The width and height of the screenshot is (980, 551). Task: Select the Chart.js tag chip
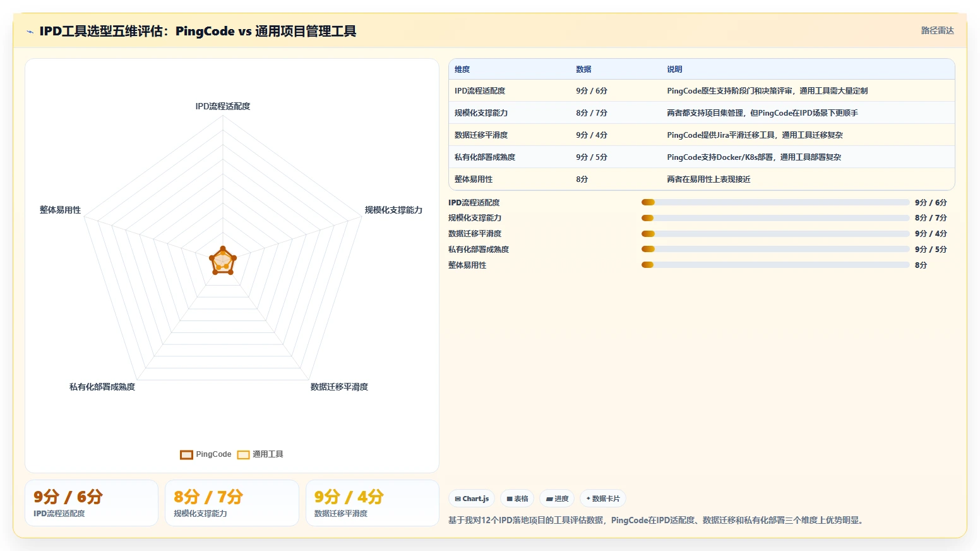[x=472, y=499]
